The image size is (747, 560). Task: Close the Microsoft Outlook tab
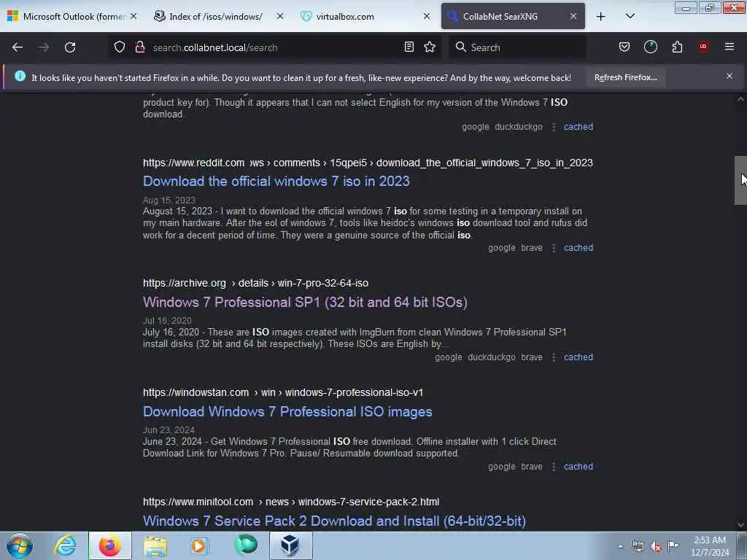coord(134,17)
